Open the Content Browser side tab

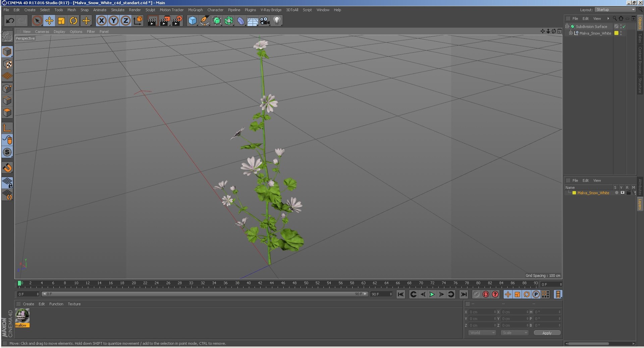point(640,60)
